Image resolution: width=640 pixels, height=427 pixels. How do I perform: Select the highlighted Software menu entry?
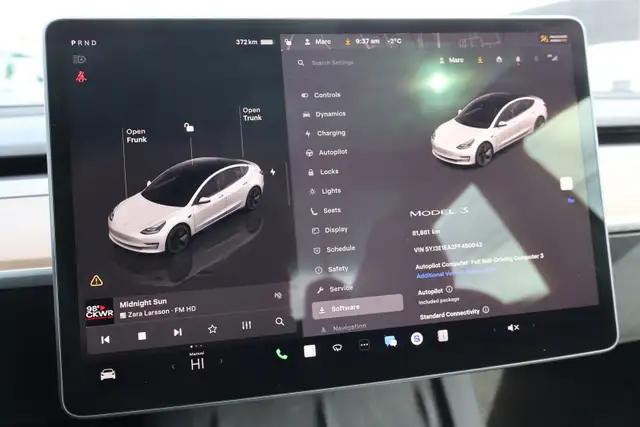tap(358, 307)
